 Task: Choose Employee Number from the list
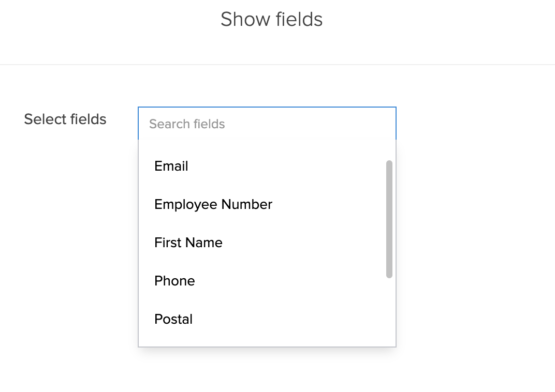click(x=213, y=204)
